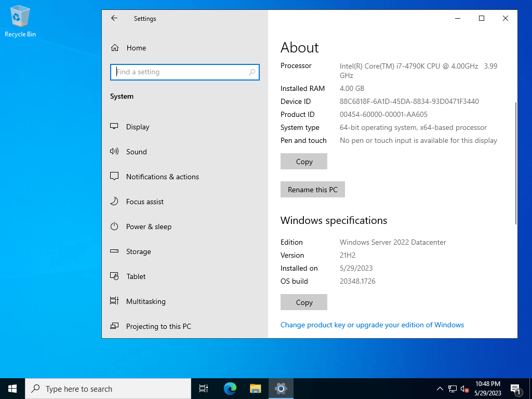Click the Pen and touch value text

[x=418, y=140]
